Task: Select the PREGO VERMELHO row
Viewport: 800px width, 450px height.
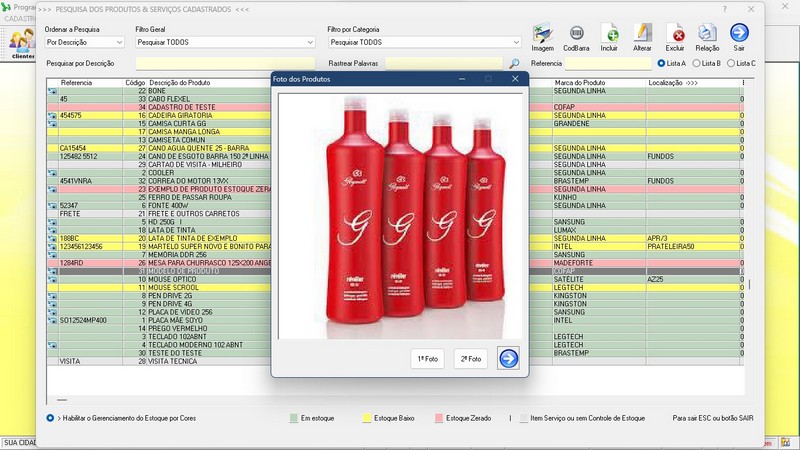Action: [395, 329]
